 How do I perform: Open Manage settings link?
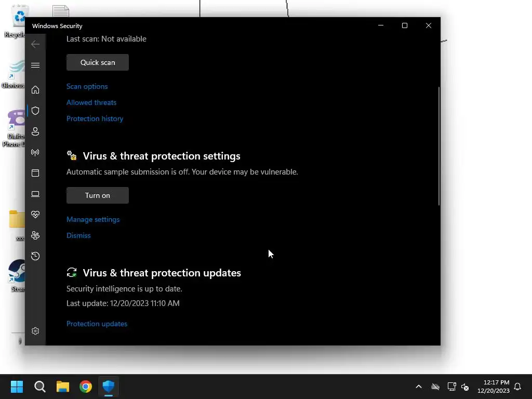[x=93, y=220]
